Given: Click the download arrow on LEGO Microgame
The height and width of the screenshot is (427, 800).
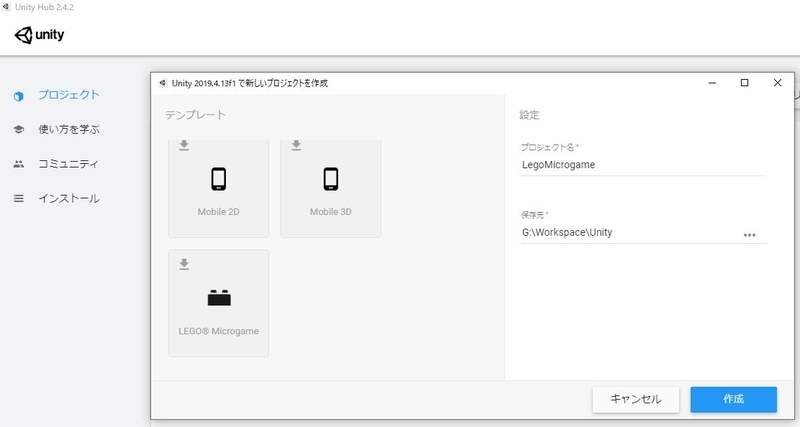Looking at the screenshot, I should point(184,264).
